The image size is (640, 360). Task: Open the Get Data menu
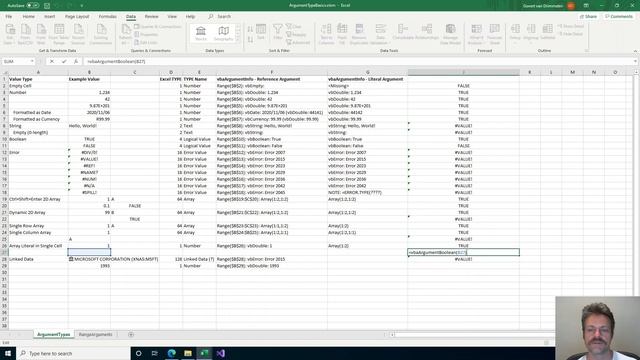click(x=10, y=34)
